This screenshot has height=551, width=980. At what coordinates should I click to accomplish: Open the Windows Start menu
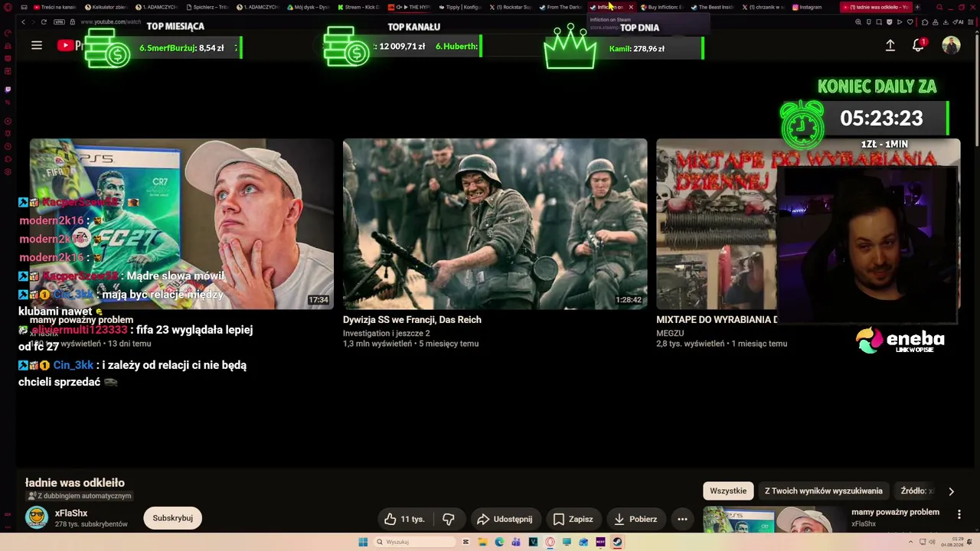363,542
